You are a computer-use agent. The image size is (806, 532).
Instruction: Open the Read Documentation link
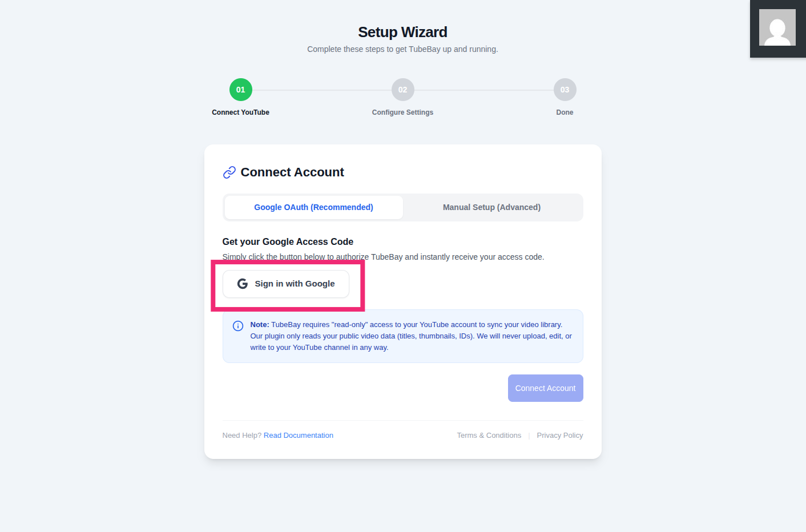point(299,435)
